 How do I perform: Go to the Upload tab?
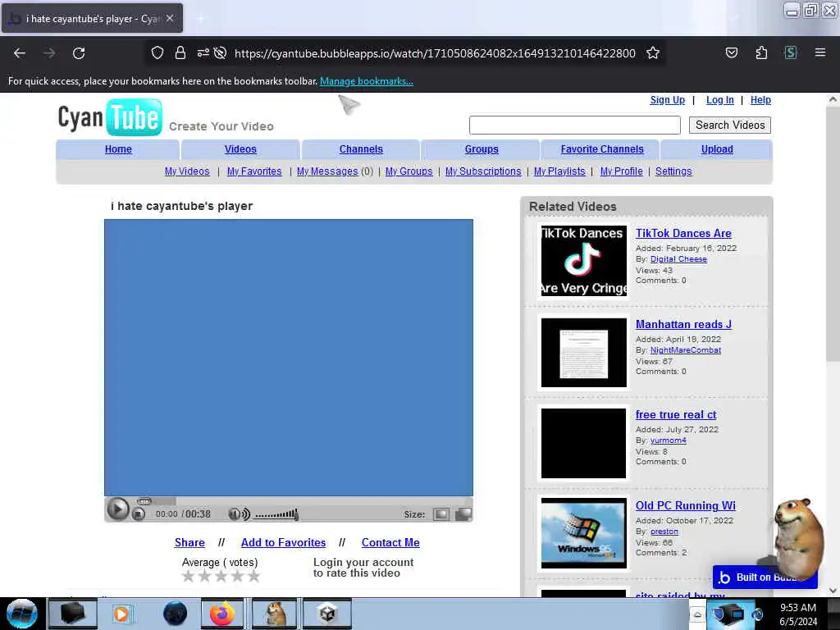click(x=717, y=149)
